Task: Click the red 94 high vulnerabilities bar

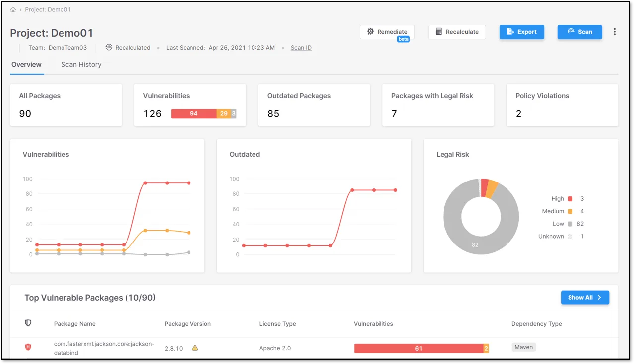Action: pyautogui.click(x=193, y=114)
